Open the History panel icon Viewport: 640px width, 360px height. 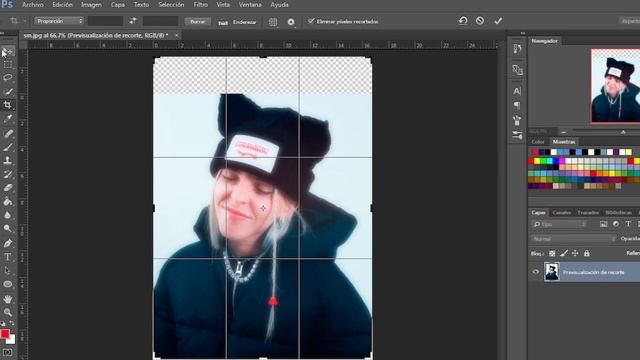coord(517,49)
